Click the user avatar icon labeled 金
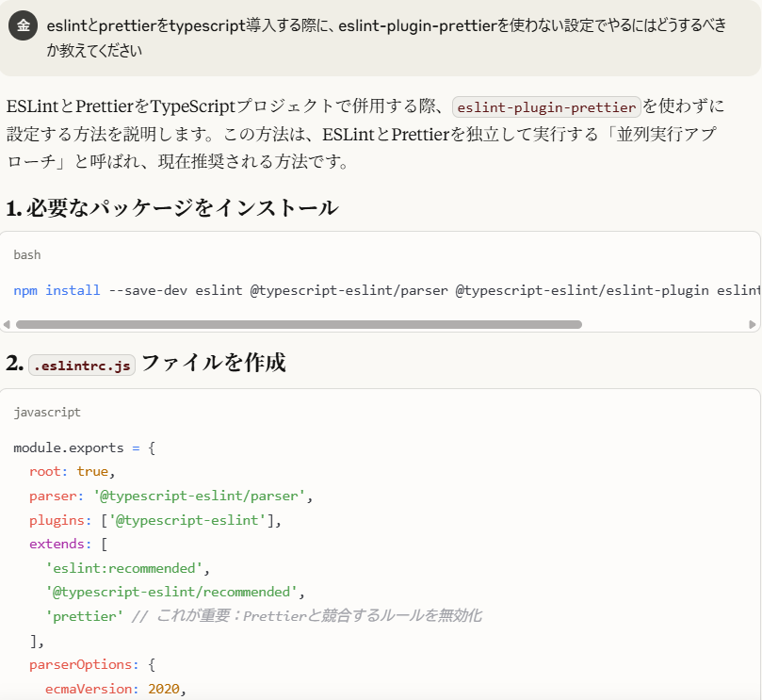 pos(23,26)
